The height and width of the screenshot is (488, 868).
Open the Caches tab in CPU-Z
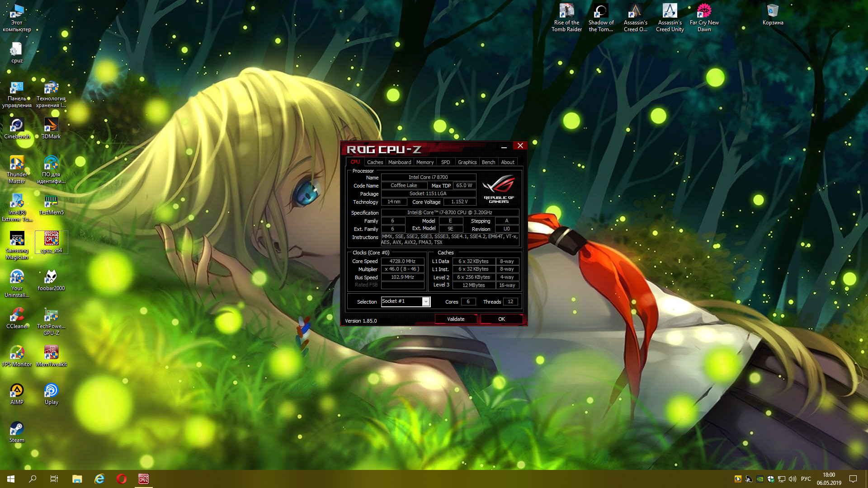click(x=375, y=162)
